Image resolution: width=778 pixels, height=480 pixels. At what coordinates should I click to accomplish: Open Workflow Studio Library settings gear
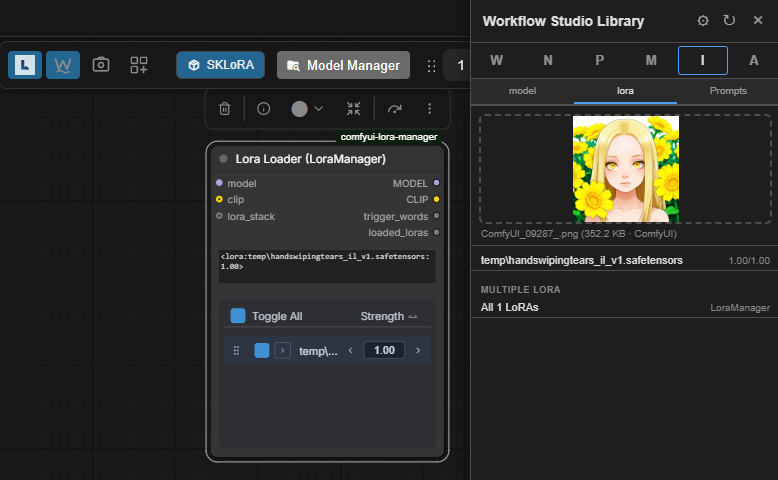point(703,20)
